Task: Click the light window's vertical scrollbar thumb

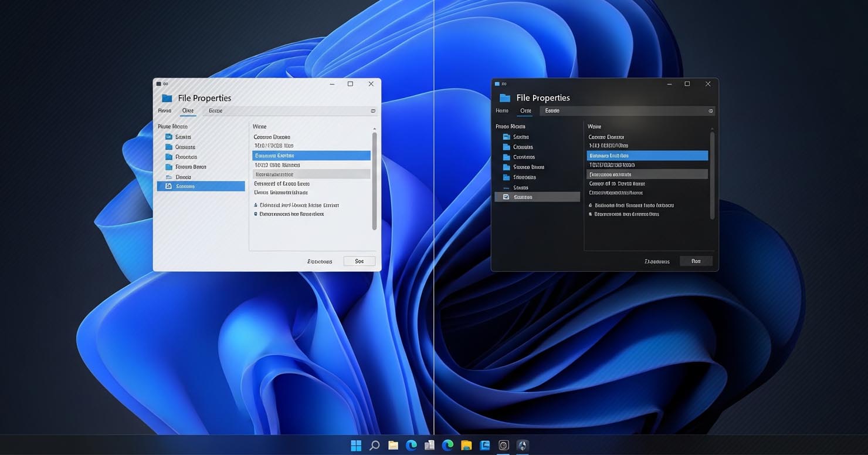Action: point(374,181)
